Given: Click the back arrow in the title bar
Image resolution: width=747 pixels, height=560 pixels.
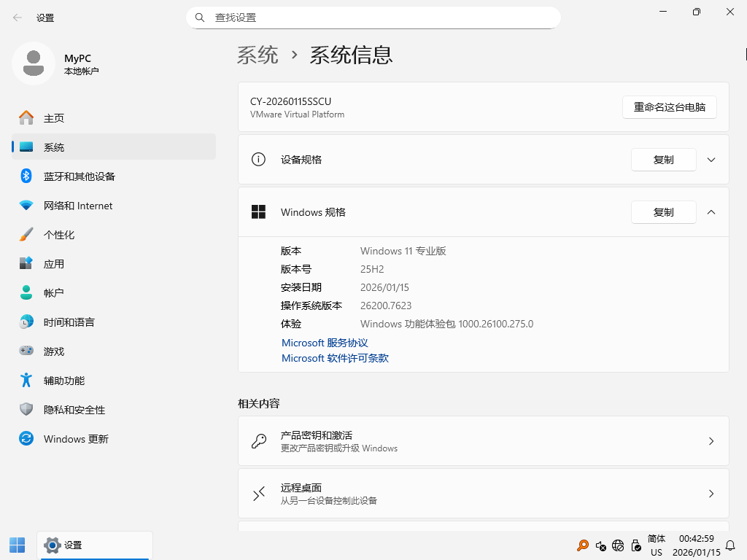Looking at the screenshot, I should 18,17.
